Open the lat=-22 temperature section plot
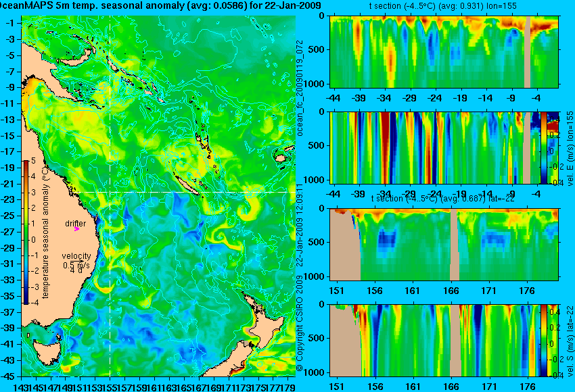Image resolution: width=575 pixels, height=392 pixels. point(444,245)
